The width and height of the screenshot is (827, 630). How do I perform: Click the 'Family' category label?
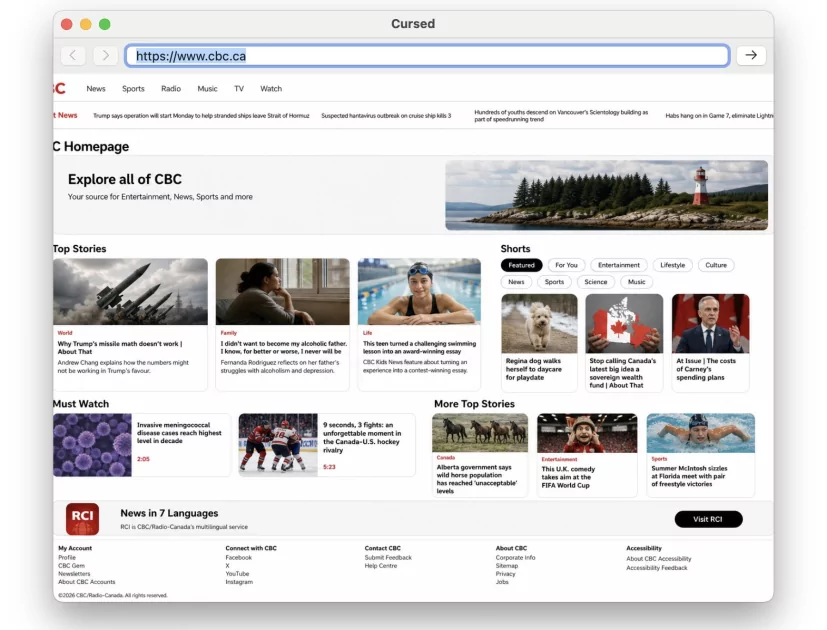pos(229,333)
